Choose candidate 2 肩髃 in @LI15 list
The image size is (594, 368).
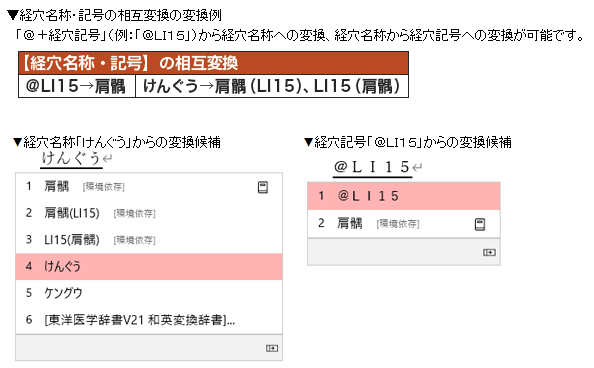[x=404, y=224]
